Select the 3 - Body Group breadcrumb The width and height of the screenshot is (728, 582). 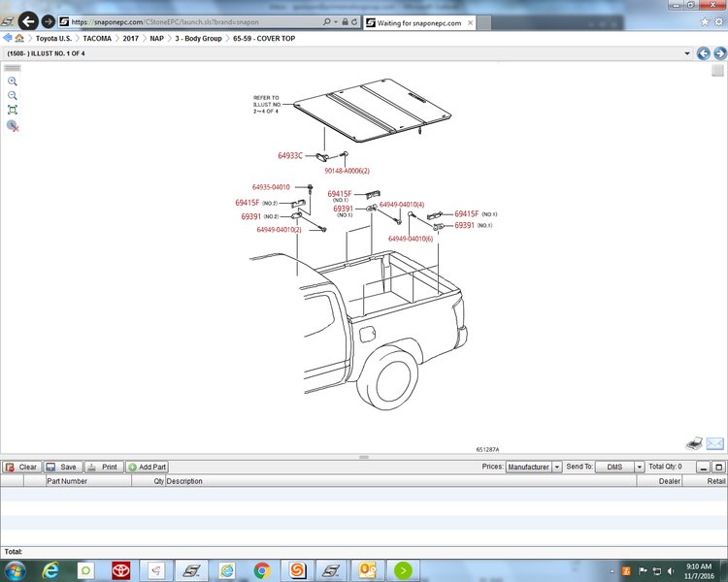pyautogui.click(x=198, y=39)
